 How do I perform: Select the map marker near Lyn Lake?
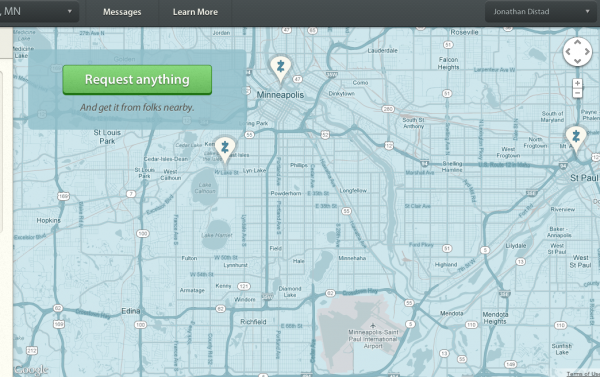[x=225, y=150]
